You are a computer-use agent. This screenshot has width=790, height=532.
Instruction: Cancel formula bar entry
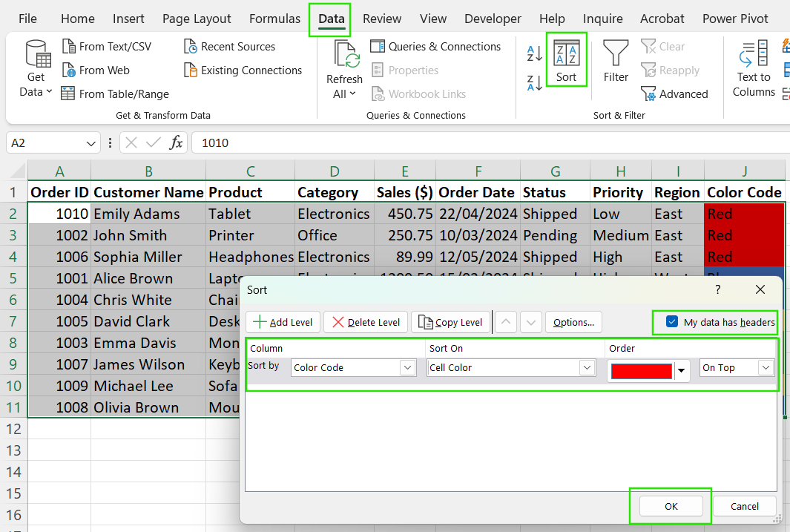click(x=131, y=142)
